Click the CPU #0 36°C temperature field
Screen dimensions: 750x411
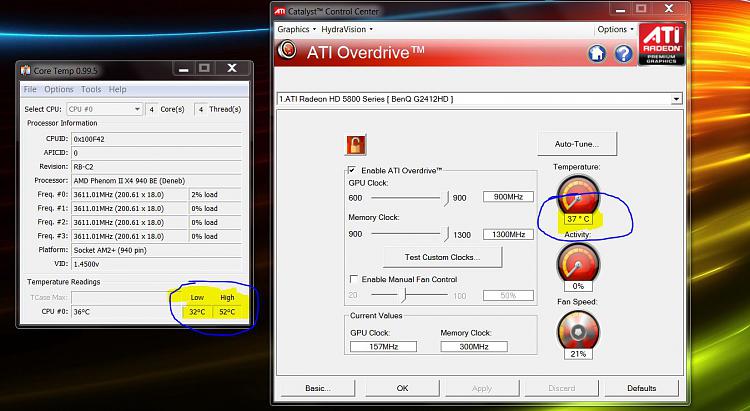pyautogui.click(x=126, y=312)
